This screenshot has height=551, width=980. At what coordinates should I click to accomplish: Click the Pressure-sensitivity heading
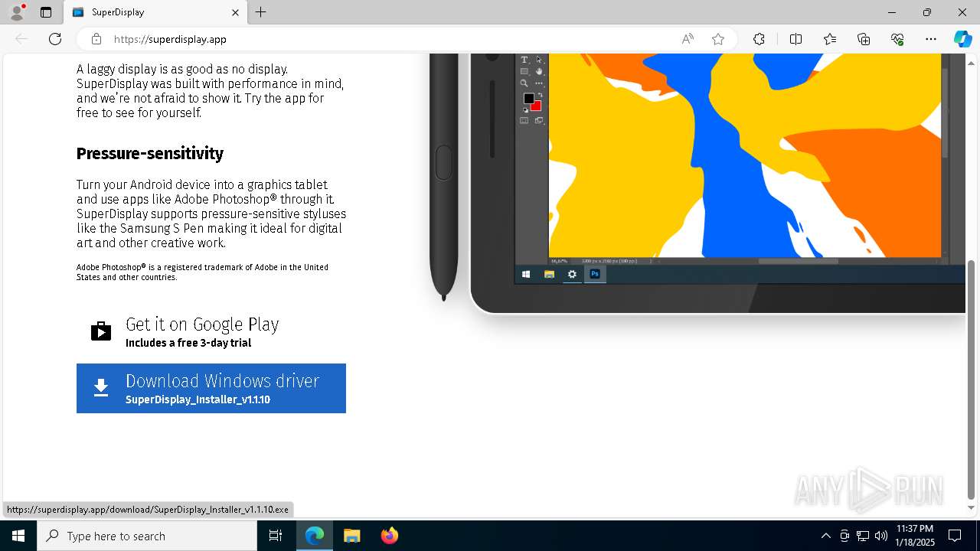[x=150, y=153]
